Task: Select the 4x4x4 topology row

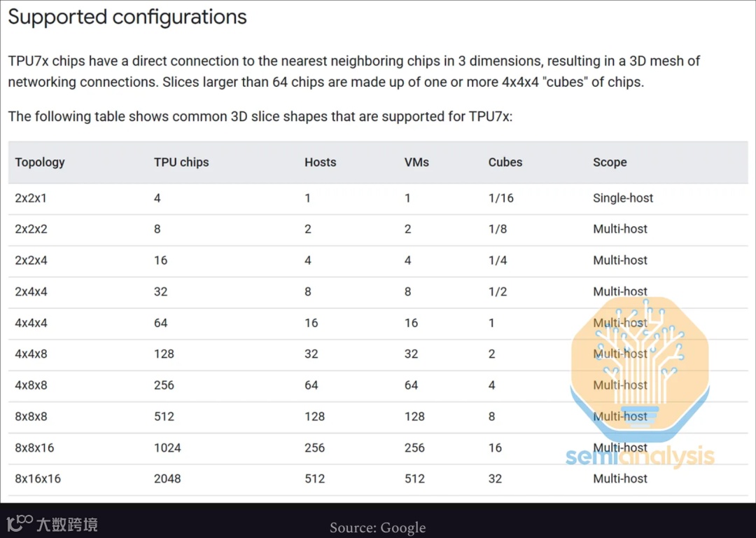Action: coord(378,323)
